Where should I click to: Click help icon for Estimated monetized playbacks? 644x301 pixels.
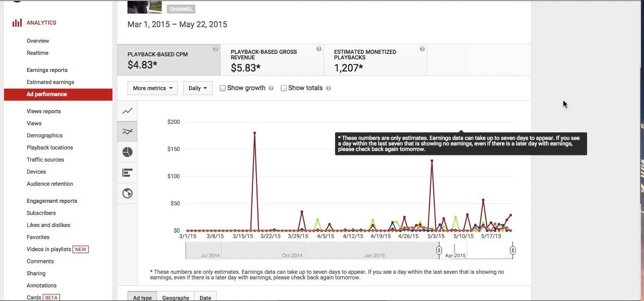pos(422,49)
